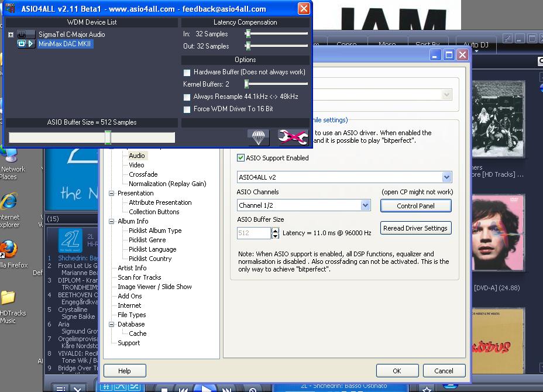Click the 2L album cover in the playlist
Viewport: 543px width, 392px height.
[x=70, y=240]
